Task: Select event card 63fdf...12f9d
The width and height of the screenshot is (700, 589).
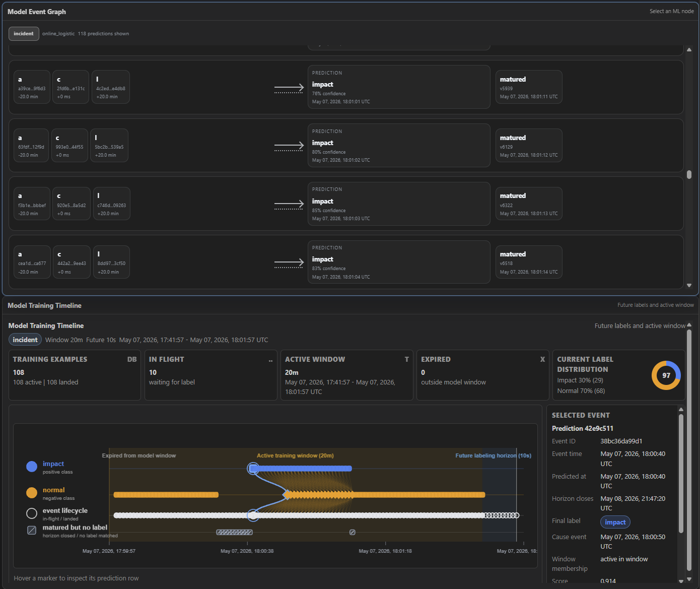Action: tap(31, 146)
